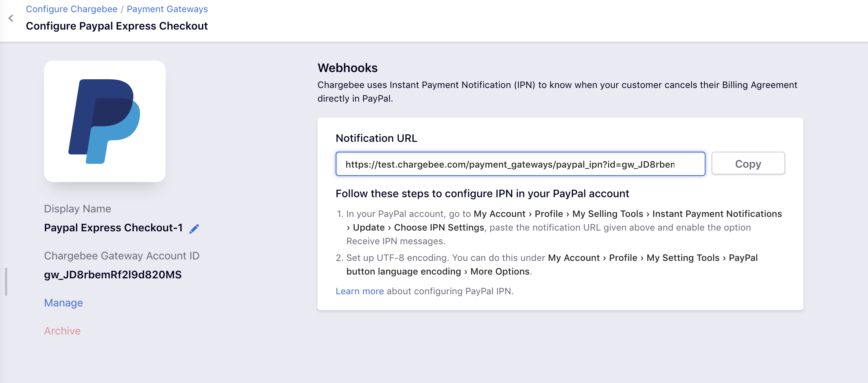
Task: Click the 'Follow these steps' IPN heading
Action: (482, 193)
